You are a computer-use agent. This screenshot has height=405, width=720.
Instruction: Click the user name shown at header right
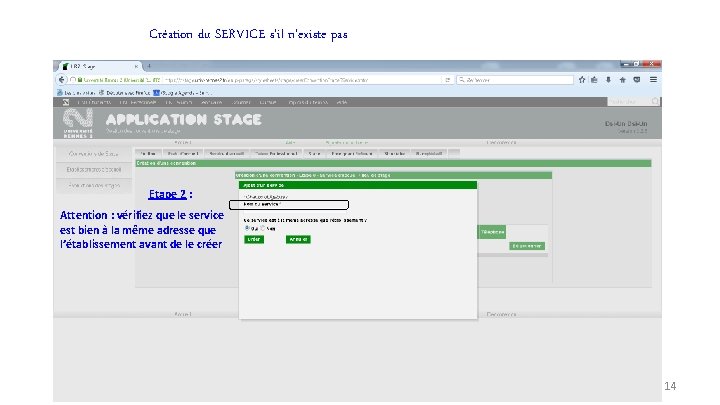626,124
